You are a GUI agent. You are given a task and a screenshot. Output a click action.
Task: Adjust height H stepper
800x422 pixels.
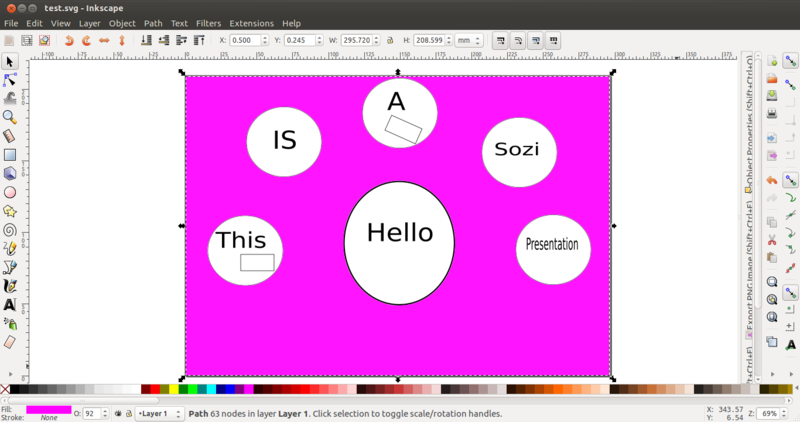coord(449,40)
